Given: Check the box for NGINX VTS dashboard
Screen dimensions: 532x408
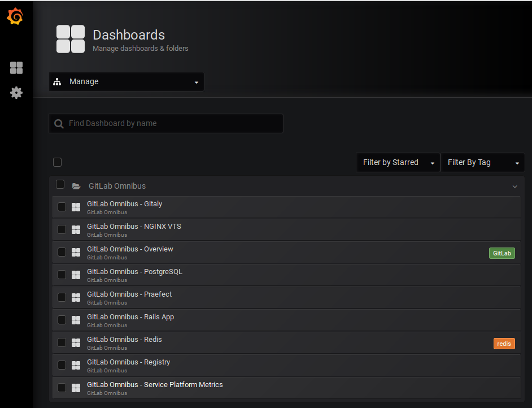Looking at the screenshot, I should click(x=62, y=229).
